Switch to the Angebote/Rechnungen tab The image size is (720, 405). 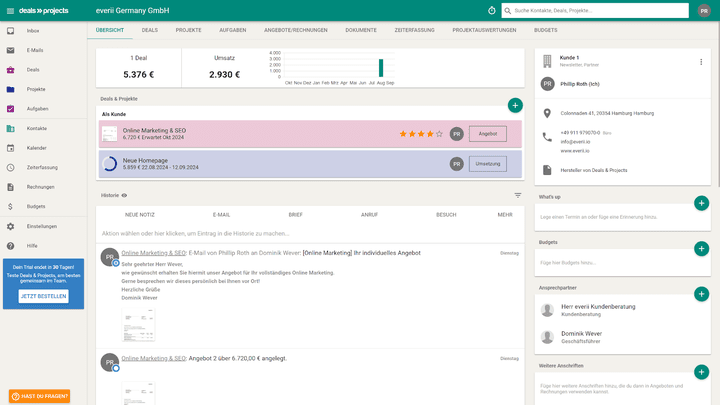[299, 30]
